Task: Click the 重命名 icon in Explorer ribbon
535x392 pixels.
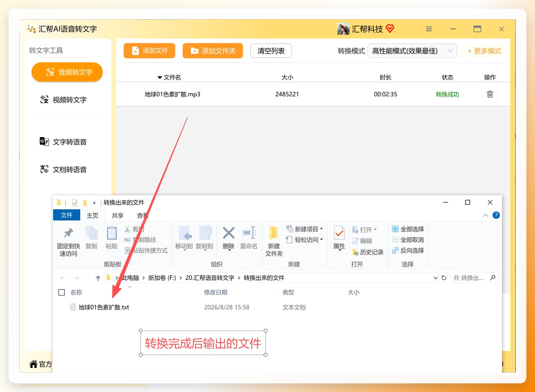Action: (249, 233)
